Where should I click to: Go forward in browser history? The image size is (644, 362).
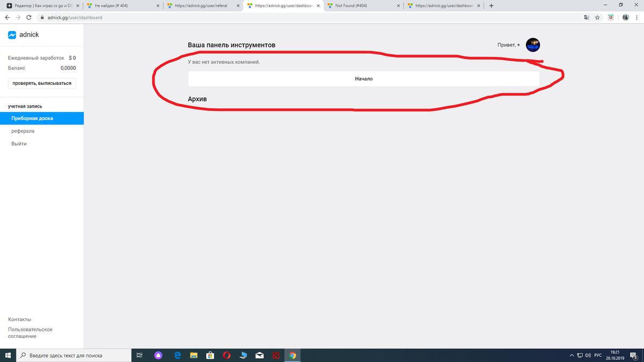(x=19, y=17)
